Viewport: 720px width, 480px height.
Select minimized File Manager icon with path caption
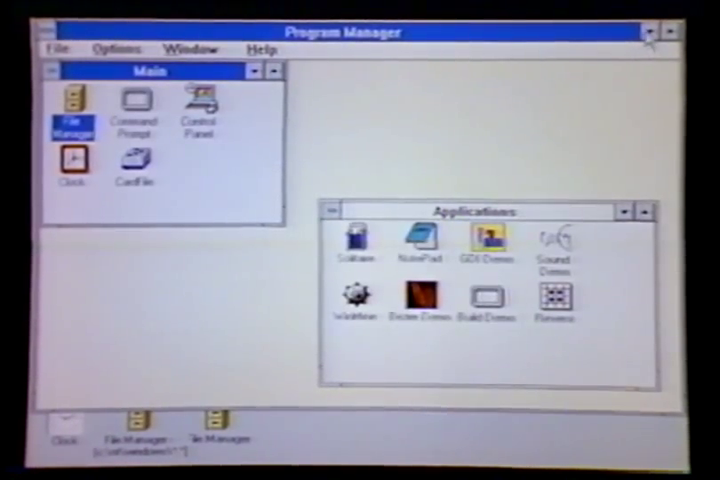coord(138,420)
